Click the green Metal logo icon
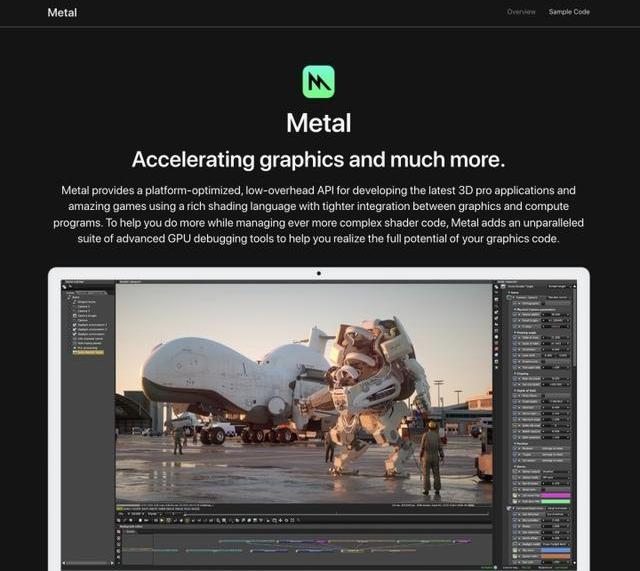Viewport: 640px width, 571px height. [318, 82]
